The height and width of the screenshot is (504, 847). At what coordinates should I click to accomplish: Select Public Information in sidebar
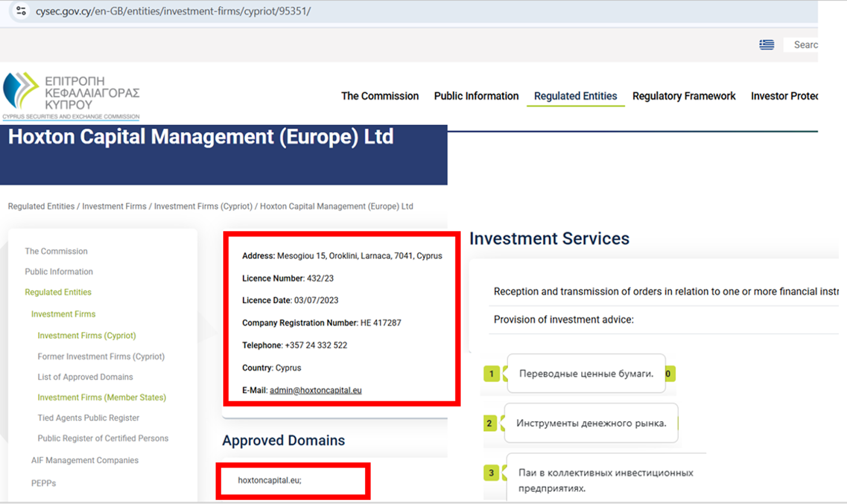[59, 272]
